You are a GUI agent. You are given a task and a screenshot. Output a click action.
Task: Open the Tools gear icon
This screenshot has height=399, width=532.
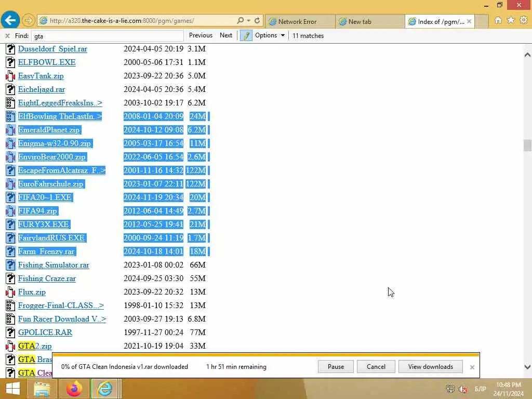pyautogui.click(x=524, y=20)
